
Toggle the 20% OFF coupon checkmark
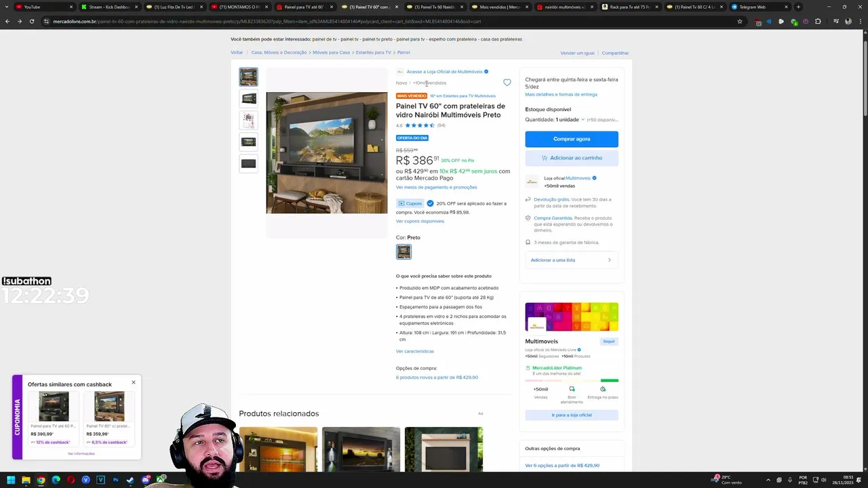coord(430,203)
